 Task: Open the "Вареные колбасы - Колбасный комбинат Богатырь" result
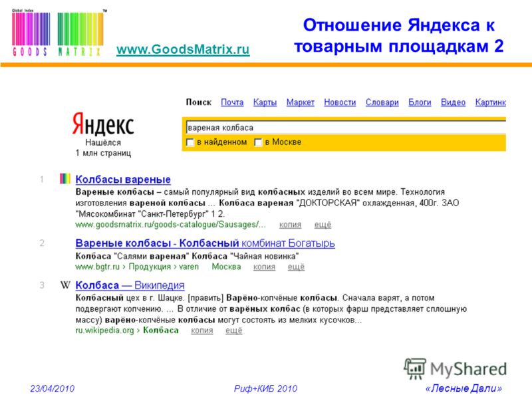205,243
